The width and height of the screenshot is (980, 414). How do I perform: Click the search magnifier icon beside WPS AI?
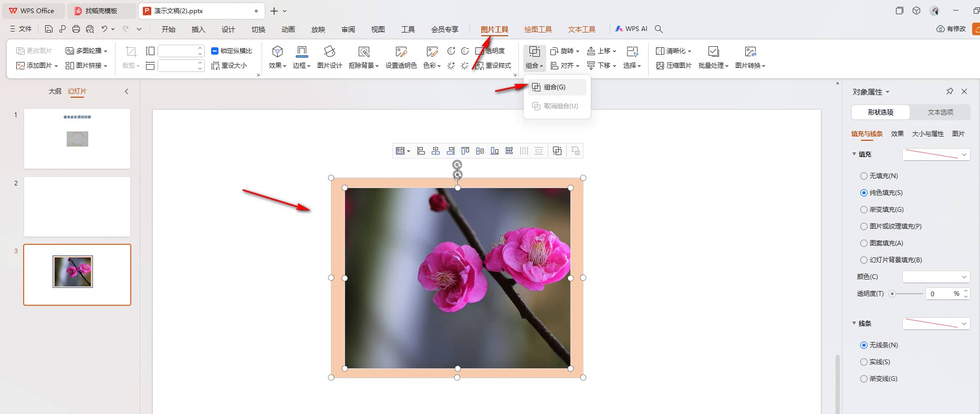pyautogui.click(x=659, y=29)
